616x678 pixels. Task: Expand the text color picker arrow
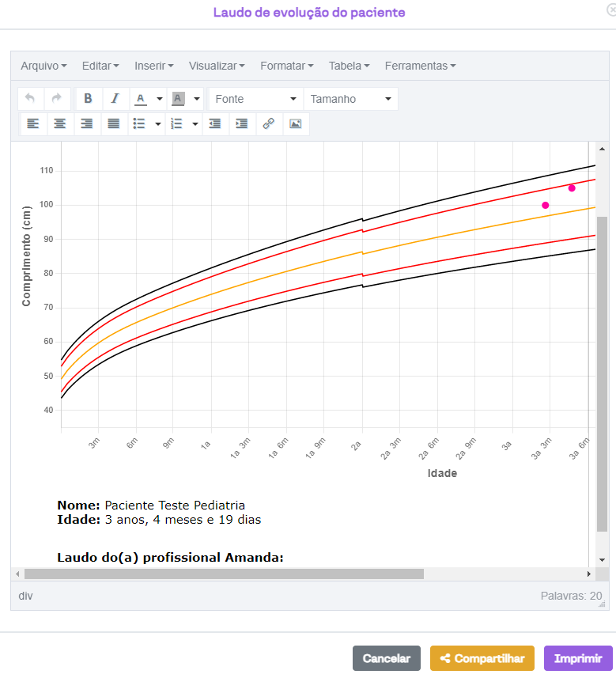tap(159, 99)
